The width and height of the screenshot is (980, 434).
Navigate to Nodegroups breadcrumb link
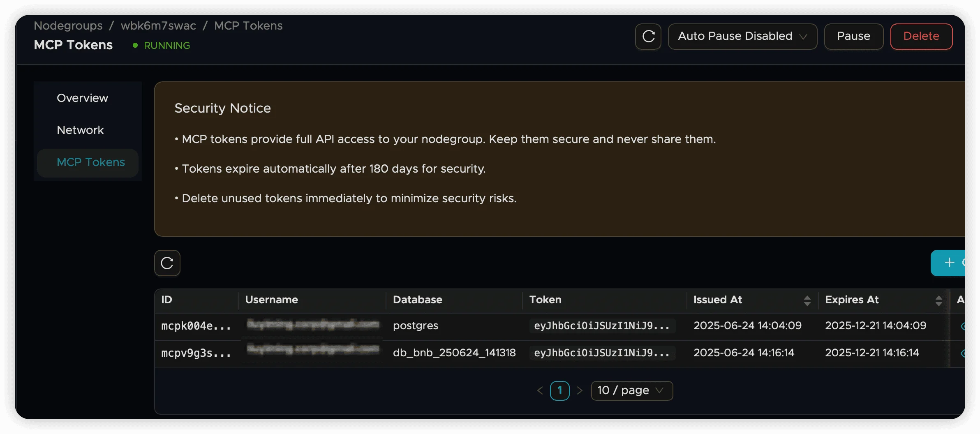click(x=68, y=26)
